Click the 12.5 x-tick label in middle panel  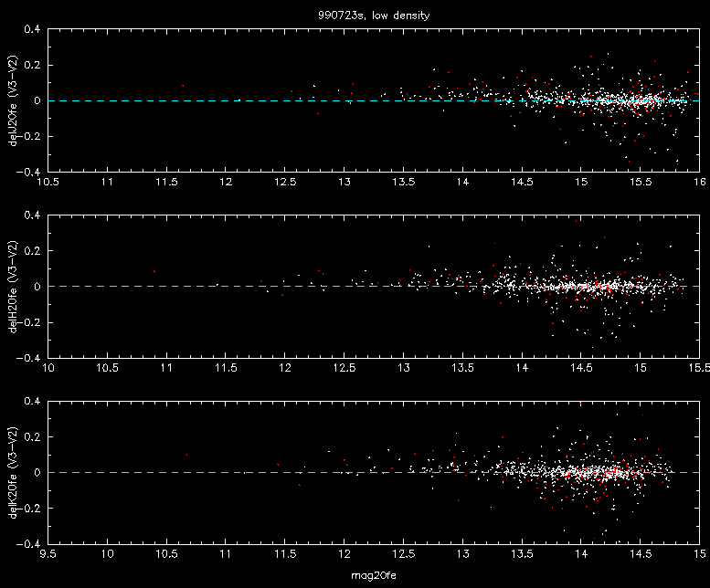[x=344, y=368]
